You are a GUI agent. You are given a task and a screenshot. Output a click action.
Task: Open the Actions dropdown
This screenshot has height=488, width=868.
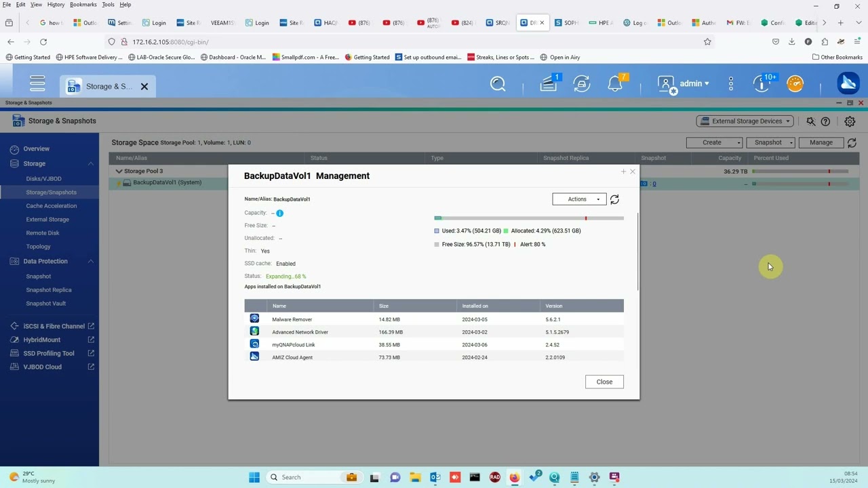point(579,199)
